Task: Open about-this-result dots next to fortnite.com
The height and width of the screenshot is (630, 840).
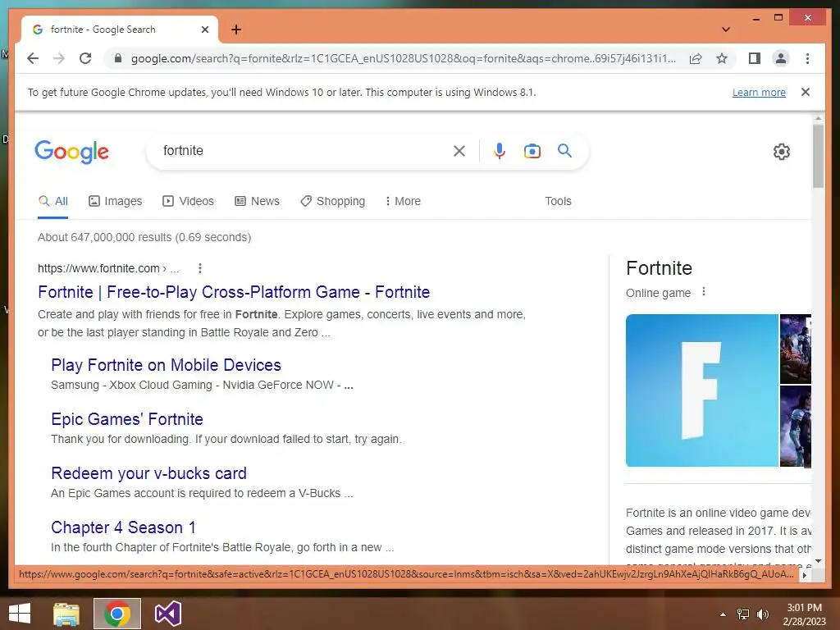Action: [200, 268]
